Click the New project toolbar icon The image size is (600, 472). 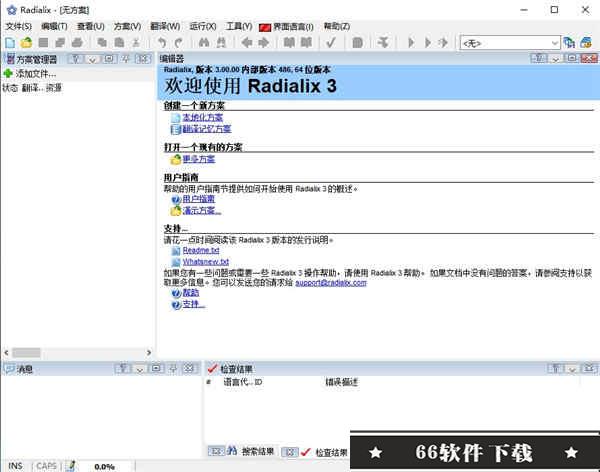10,42
